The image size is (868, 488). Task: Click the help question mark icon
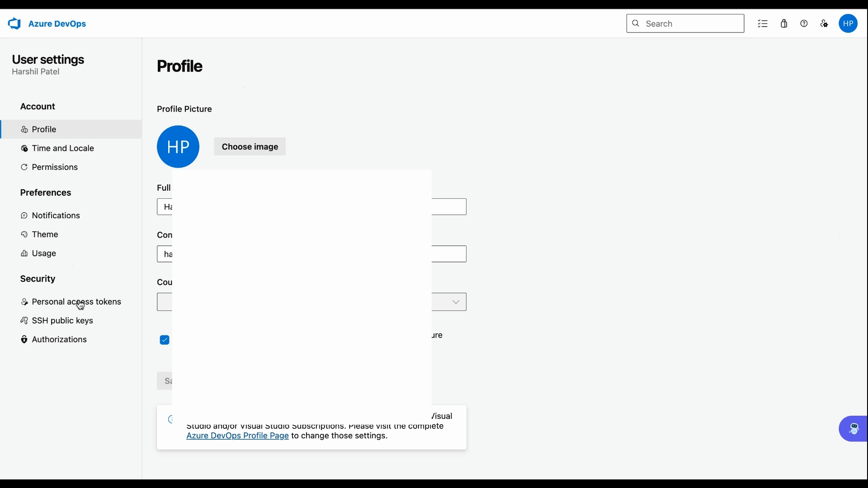pos(804,23)
